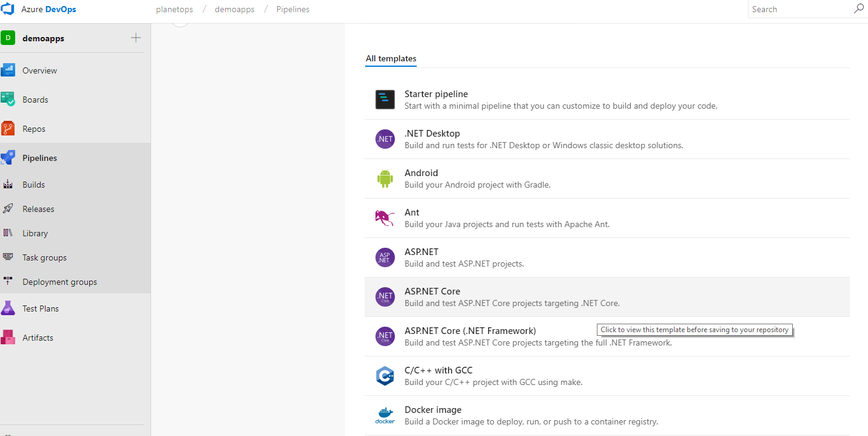The width and height of the screenshot is (868, 436).
Task: Click 'Build your Android project with Gradle.' text
Action: 477,185
